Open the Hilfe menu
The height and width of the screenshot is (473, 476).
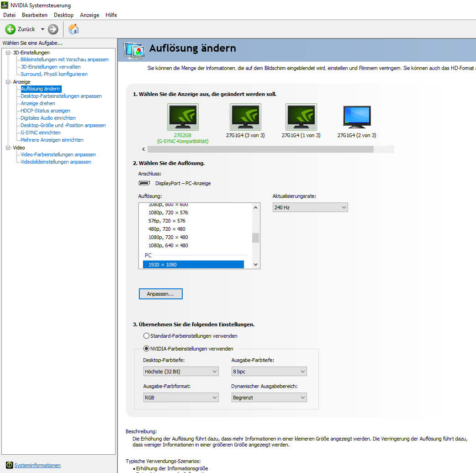[111, 15]
